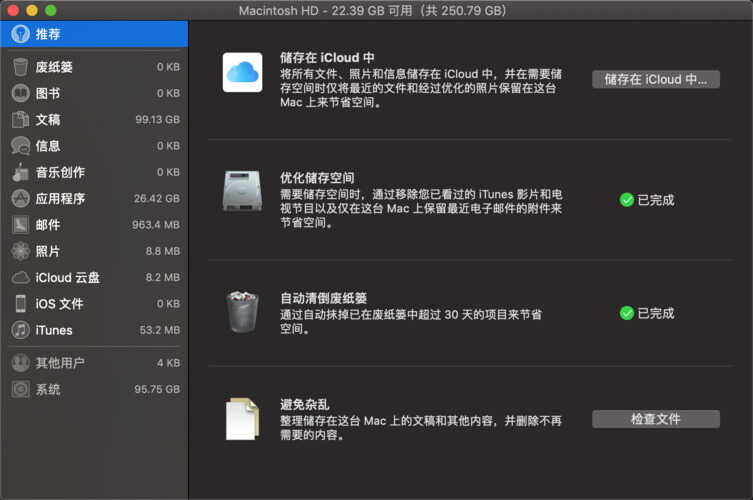
Task: Click the 检查文件 button
Action: tap(656, 419)
